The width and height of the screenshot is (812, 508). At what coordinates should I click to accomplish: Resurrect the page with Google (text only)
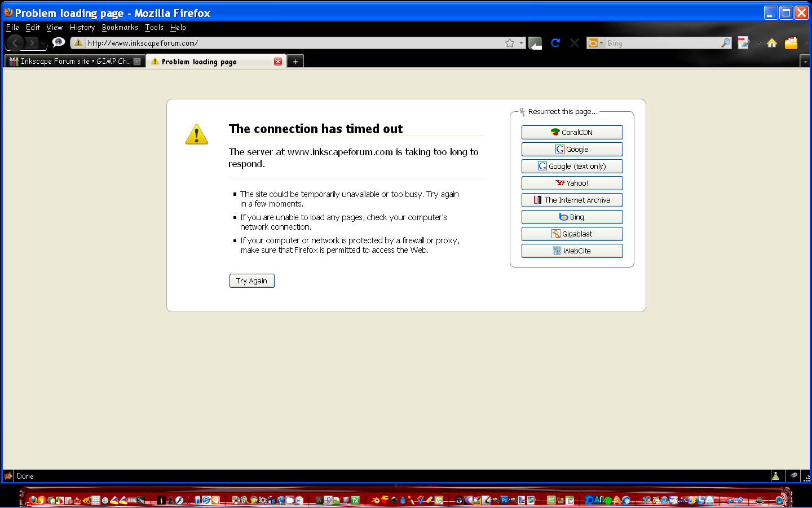coord(572,166)
